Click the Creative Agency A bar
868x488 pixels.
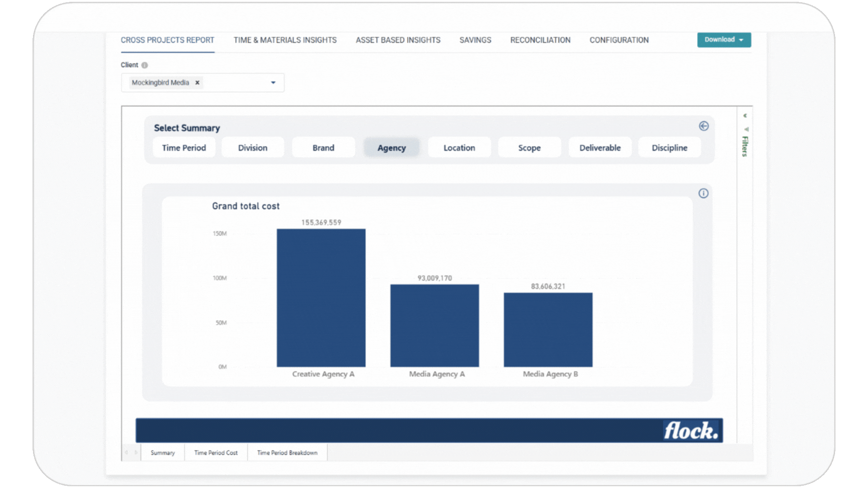coord(321,298)
